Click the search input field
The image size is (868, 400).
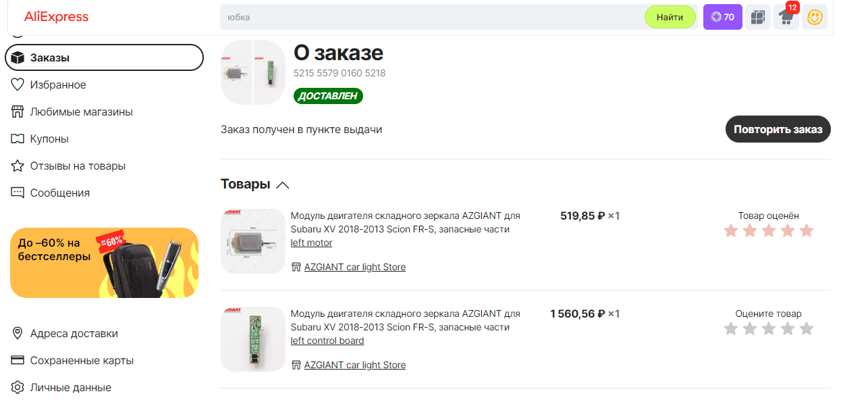pos(432,17)
